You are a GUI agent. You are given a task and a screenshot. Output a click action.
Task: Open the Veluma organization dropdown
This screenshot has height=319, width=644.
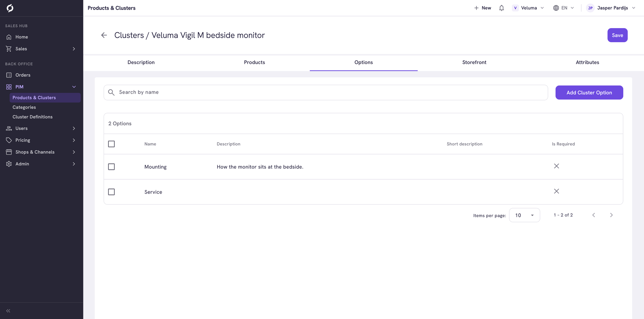pos(528,8)
